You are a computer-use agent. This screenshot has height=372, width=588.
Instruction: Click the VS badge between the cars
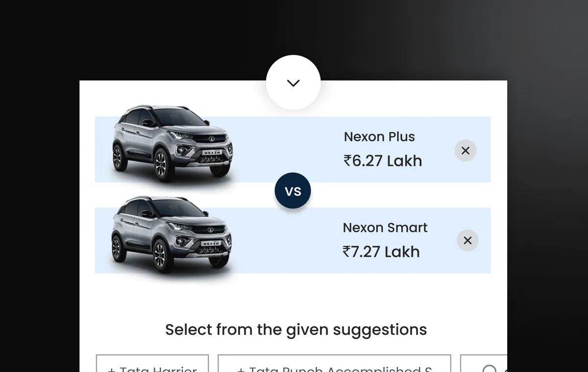pos(293,191)
